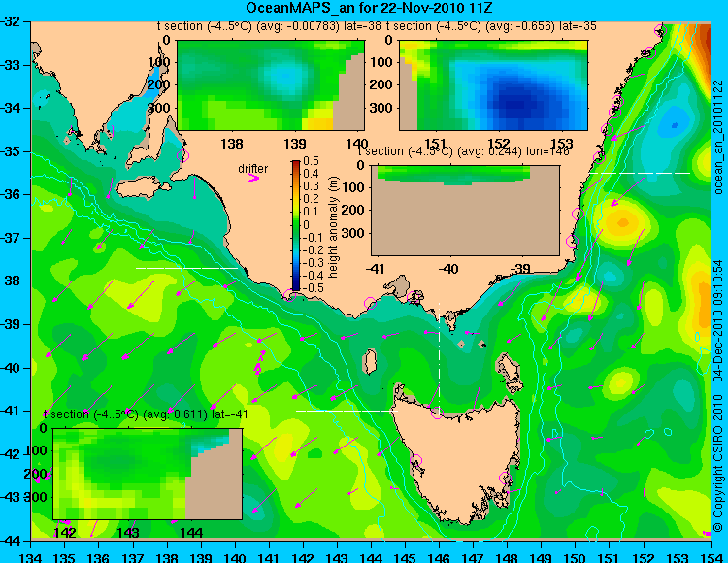
Task: Click the 'drifter' legend label
Action: click(x=253, y=169)
